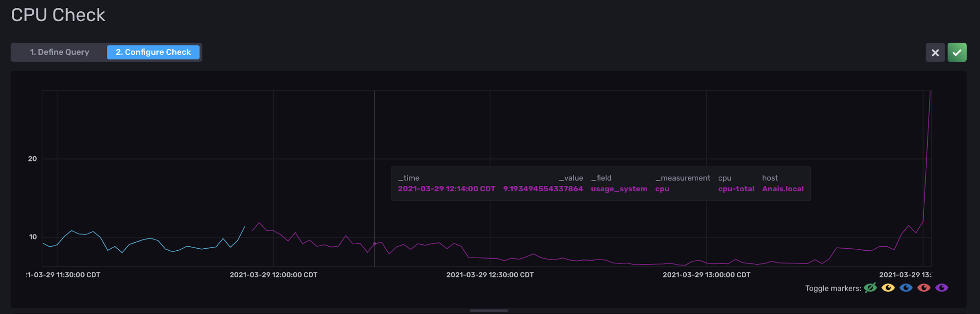Click the resize handle below the graph

pyautogui.click(x=489, y=311)
